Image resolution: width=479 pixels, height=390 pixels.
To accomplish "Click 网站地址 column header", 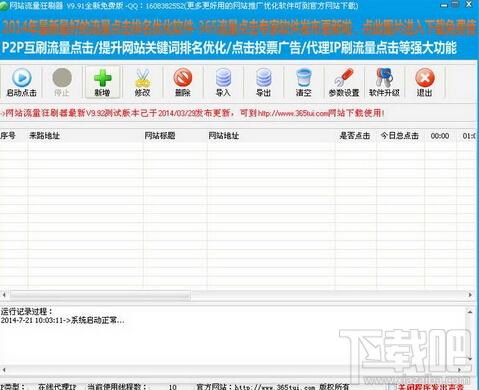I will click(224, 136).
